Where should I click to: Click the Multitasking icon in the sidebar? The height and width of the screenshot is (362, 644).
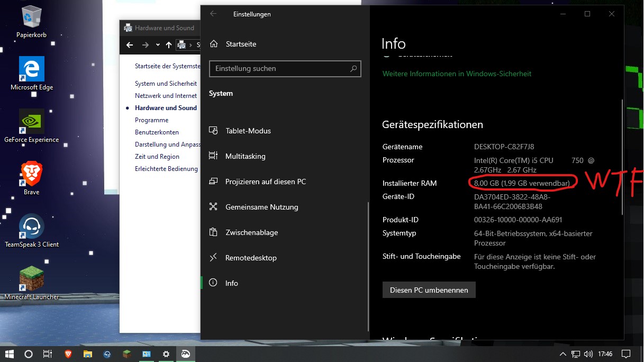click(213, 156)
